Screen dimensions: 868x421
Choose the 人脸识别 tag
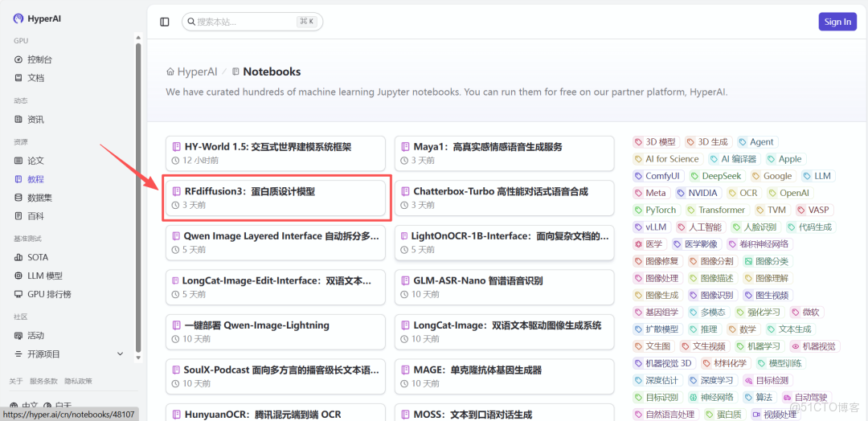(x=755, y=227)
